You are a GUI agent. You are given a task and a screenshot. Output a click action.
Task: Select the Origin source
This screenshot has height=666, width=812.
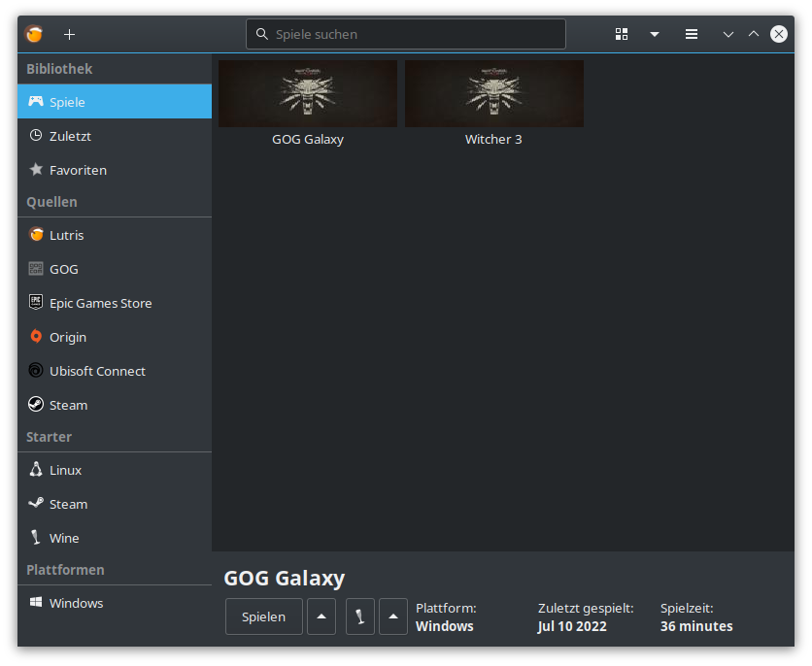[x=115, y=337]
